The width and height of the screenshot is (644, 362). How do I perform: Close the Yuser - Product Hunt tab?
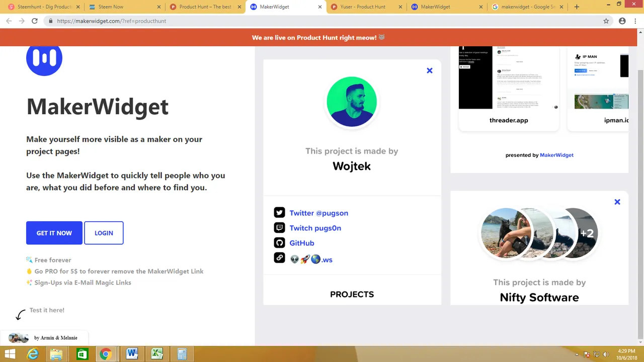(x=401, y=7)
